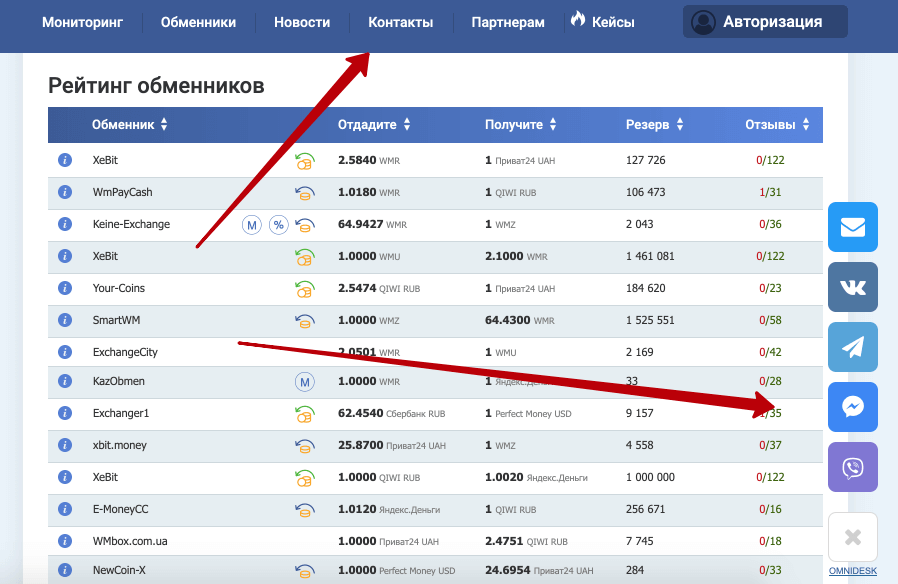Click info icon beside KazObmen

[65, 381]
